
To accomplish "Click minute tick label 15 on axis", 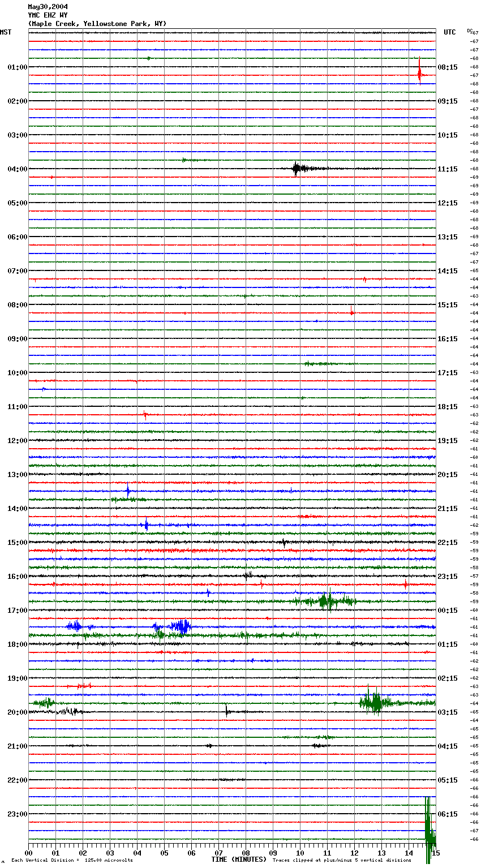I will coord(435,853).
